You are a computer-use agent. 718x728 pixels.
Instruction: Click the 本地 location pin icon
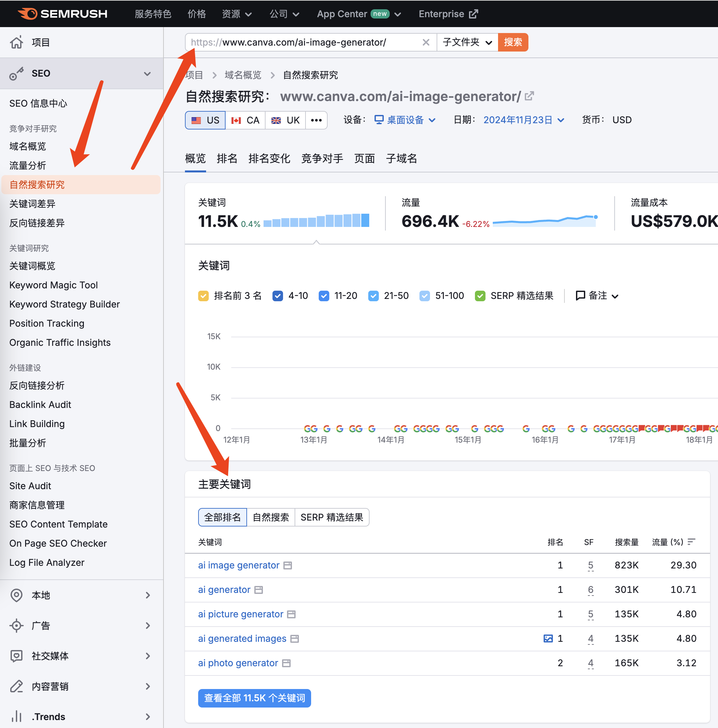click(x=16, y=595)
